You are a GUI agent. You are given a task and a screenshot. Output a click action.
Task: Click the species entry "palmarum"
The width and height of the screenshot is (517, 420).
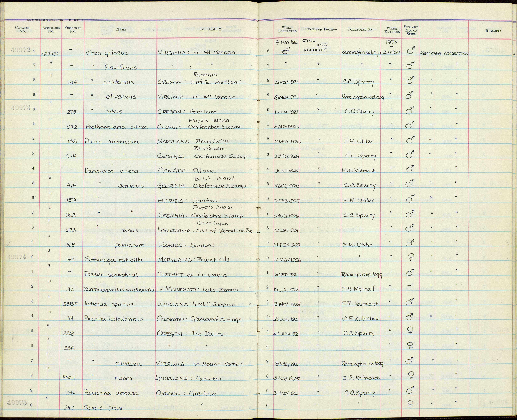coord(129,245)
